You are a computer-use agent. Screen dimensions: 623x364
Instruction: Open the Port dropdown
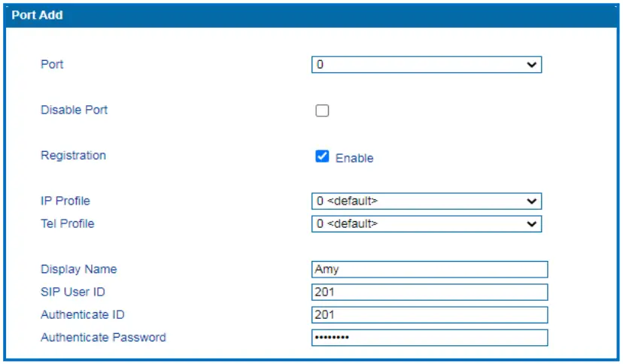click(x=426, y=65)
